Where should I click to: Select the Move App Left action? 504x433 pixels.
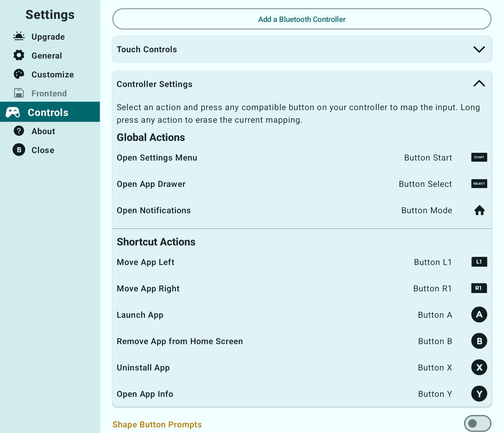(302, 262)
